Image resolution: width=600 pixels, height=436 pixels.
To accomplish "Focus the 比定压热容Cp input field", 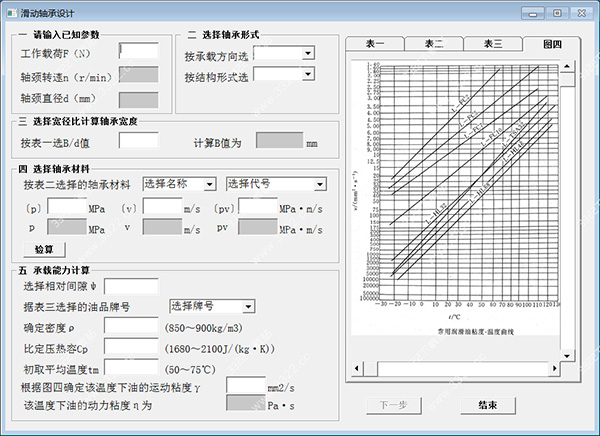I will pos(131,346).
